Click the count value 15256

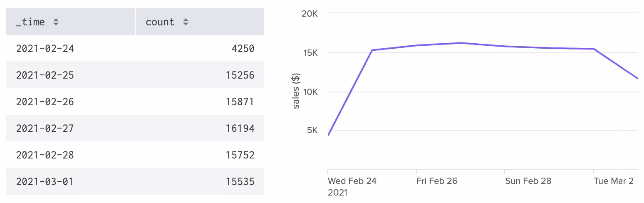(x=240, y=75)
